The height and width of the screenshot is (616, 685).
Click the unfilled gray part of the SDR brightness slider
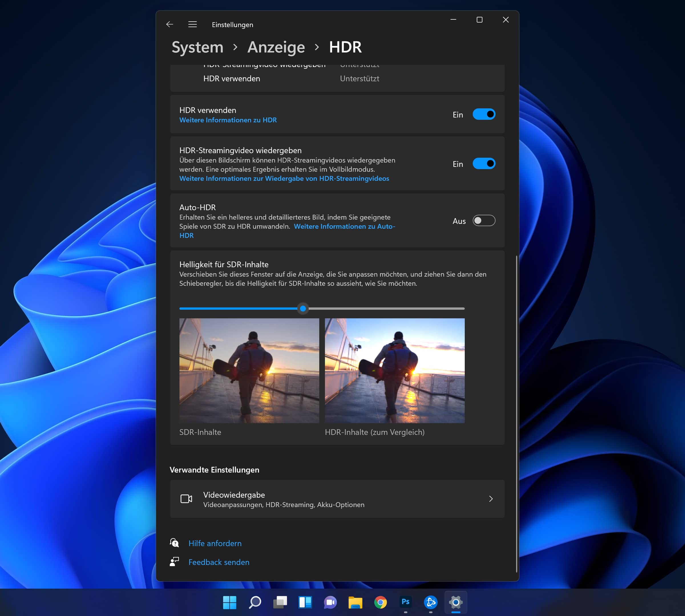click(386, 308)
